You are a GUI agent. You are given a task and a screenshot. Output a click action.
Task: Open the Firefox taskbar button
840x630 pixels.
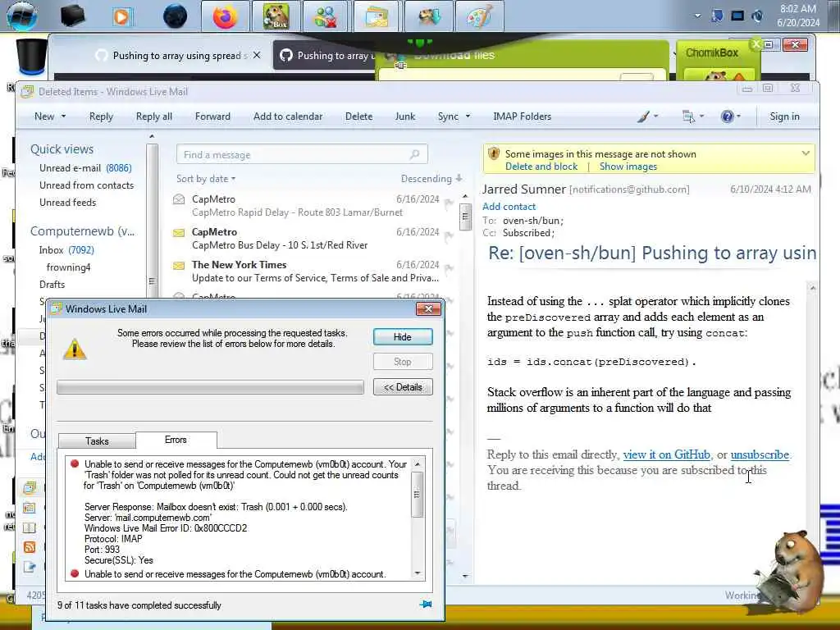tap(225, 16)
